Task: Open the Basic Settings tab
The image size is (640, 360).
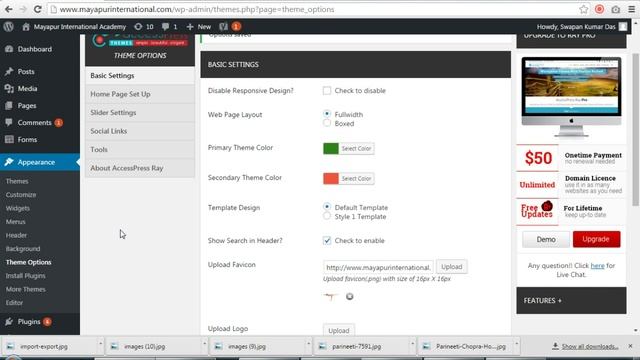Action: (x=140, y=76)
